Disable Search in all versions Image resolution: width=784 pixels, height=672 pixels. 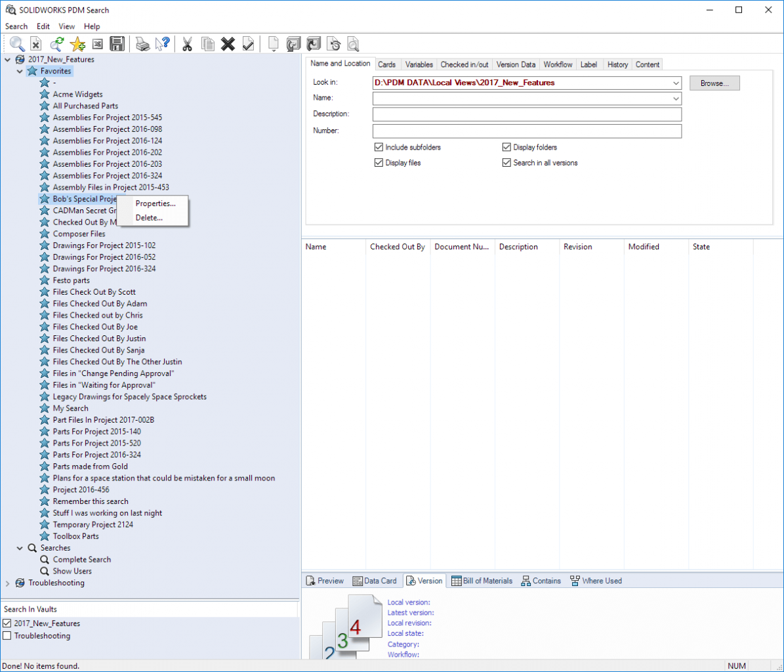pyautogui.click(x=506, y=163)
